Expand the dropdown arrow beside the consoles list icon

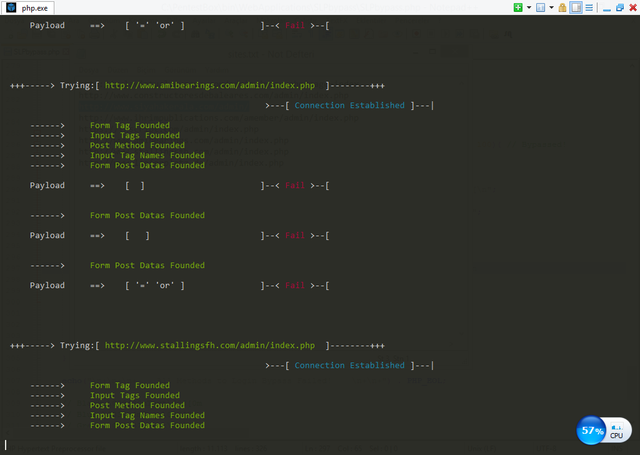(x=551, y=7)
